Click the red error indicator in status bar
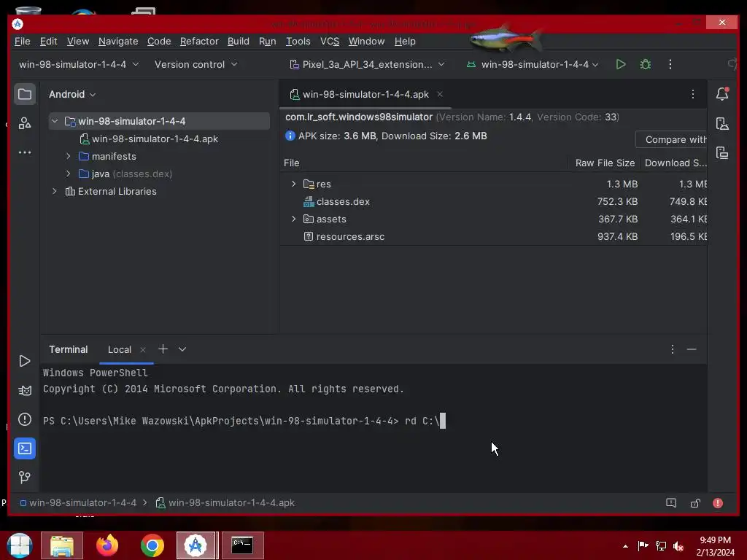Screen dimensions: 747x560 click(x=718, y=503)
